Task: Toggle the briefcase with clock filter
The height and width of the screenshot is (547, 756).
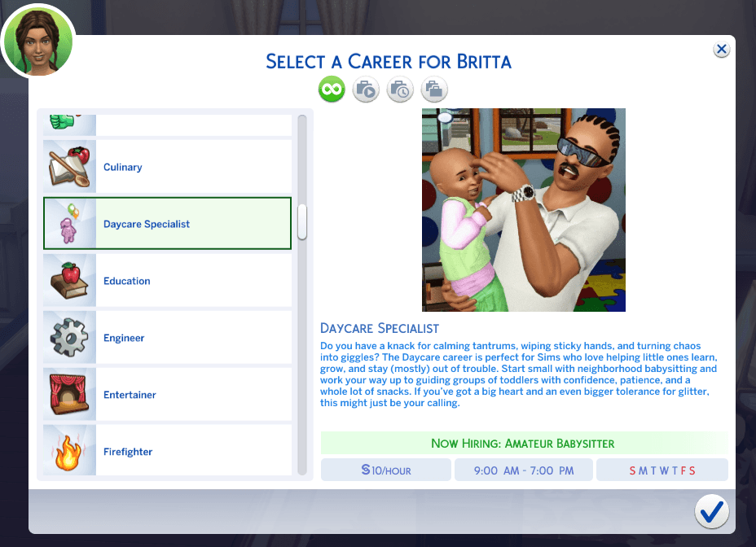Action: click(x=400, y=90)
